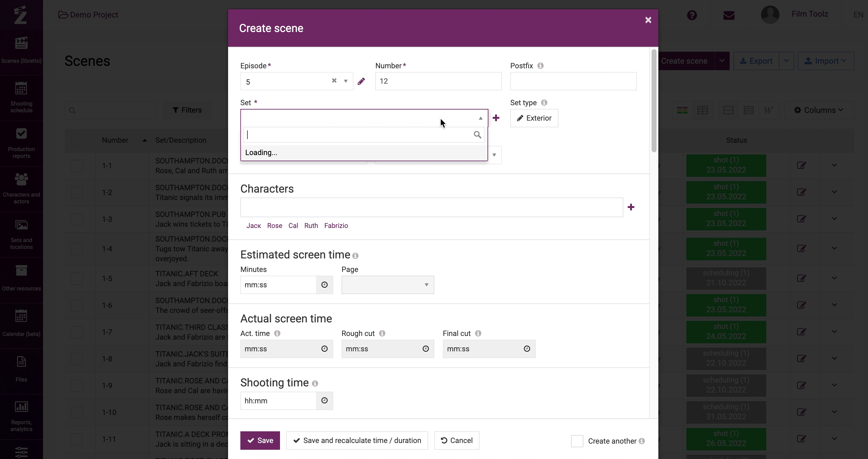Click the dialog vertical scrollbar
Viewport: 868px width, 459px height.
(654, 101)
